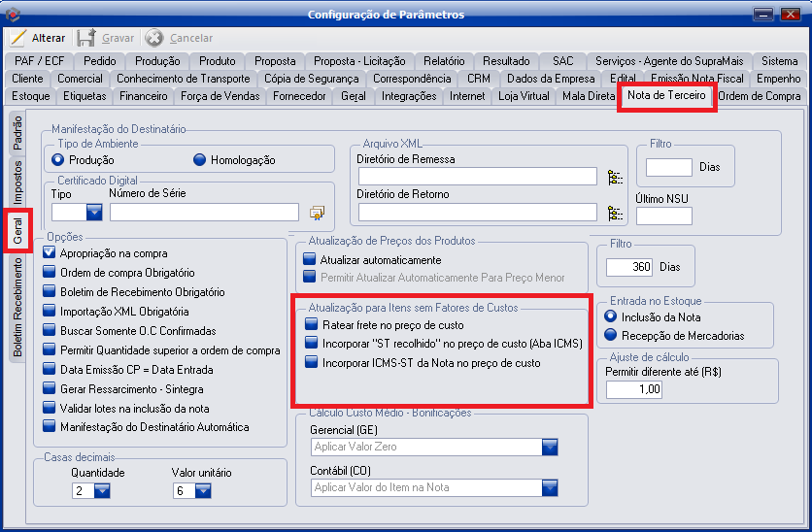Click the Alterar pencil icon
This screenshot has width=812, height=532.
tap(18, 38)
